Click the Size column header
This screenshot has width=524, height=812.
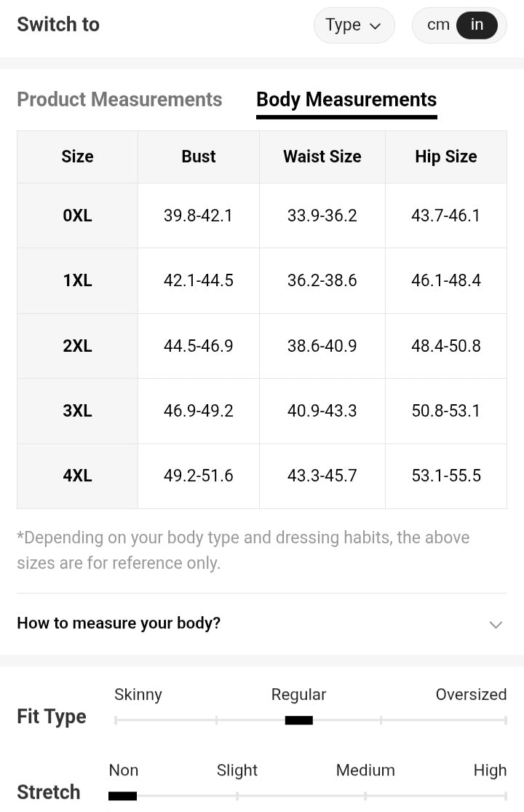point(77,157)
